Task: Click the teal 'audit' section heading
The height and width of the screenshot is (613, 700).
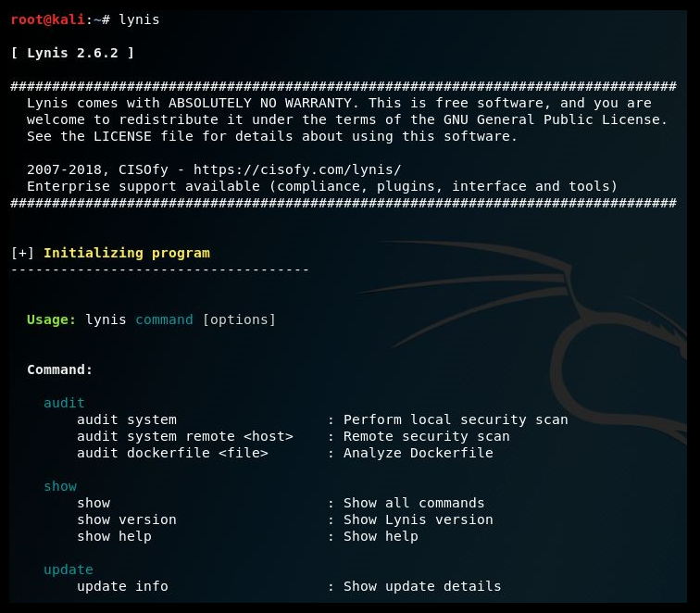Action: (x=64, y=403)
